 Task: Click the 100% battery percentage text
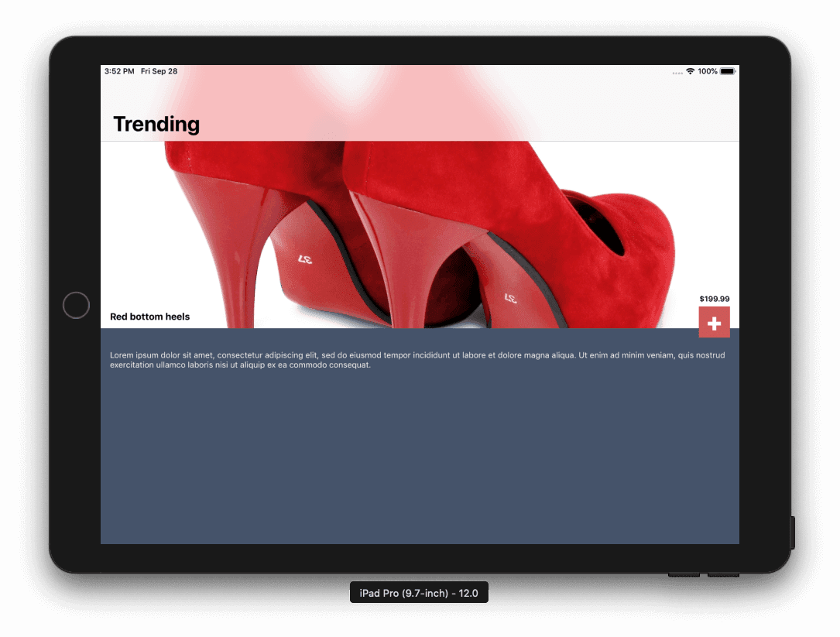click(707, 71)
